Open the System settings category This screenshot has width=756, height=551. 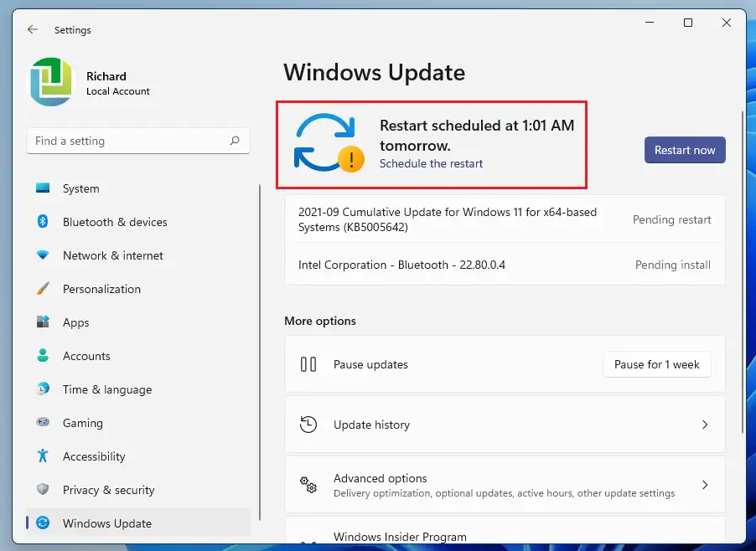point(139,188)
